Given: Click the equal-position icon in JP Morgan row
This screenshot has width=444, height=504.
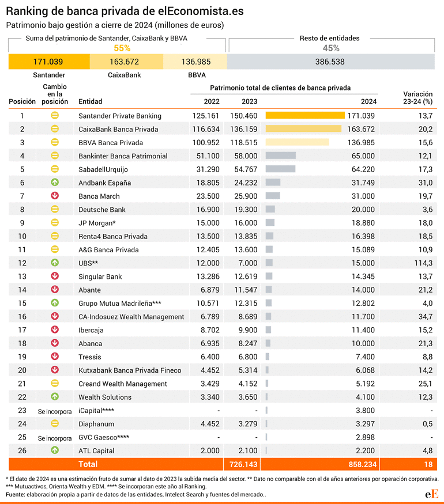Looking at the screenshot, I should pyautogui.click(x=55, y=222).
